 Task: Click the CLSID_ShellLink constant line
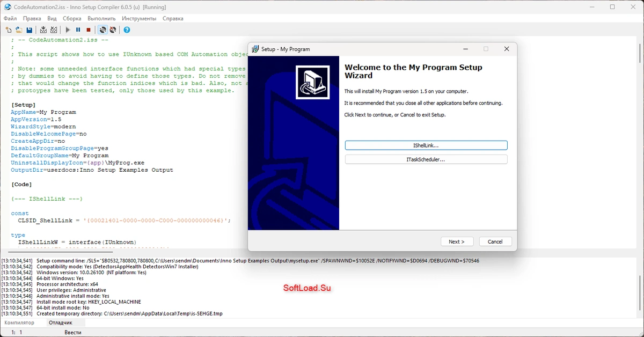point(125,221)
